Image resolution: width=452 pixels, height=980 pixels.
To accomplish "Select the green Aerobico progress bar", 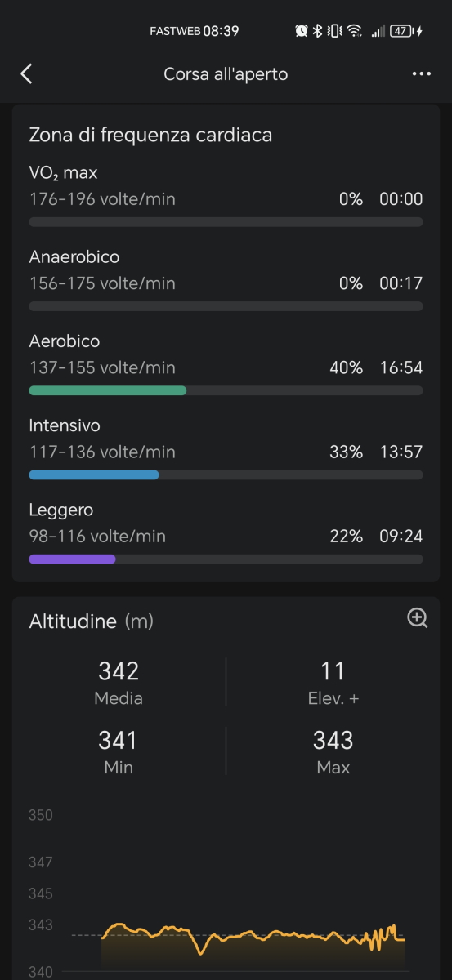I will [x=108, y=390].
